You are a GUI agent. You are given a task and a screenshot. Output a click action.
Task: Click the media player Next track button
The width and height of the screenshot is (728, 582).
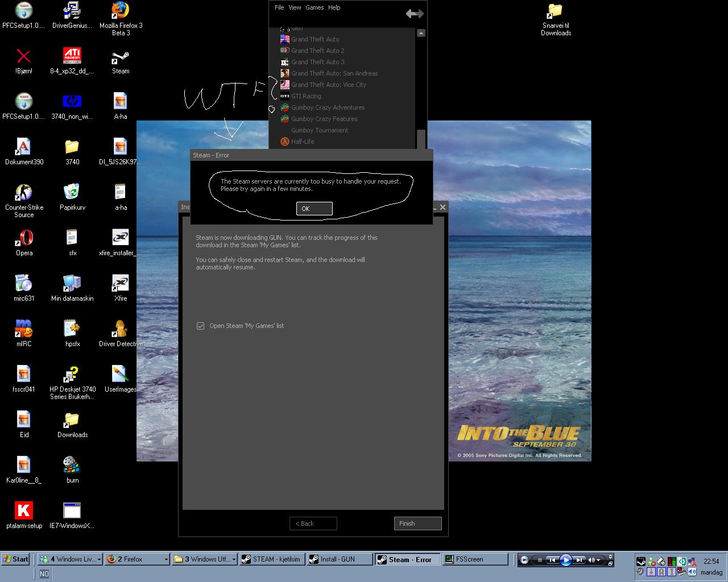point(579,560)
